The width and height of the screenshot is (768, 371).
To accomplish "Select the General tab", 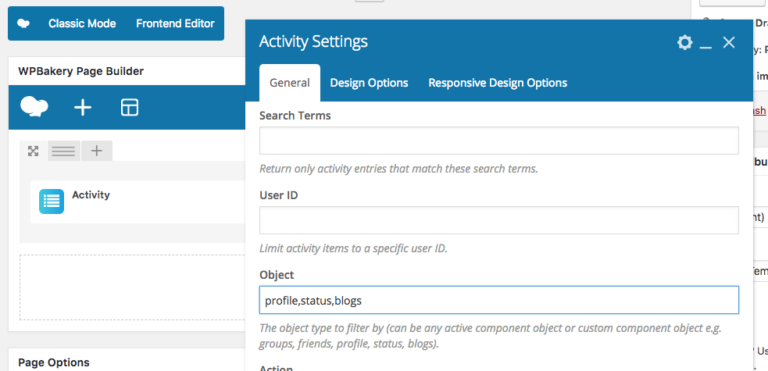I will [x=290, y=83].
